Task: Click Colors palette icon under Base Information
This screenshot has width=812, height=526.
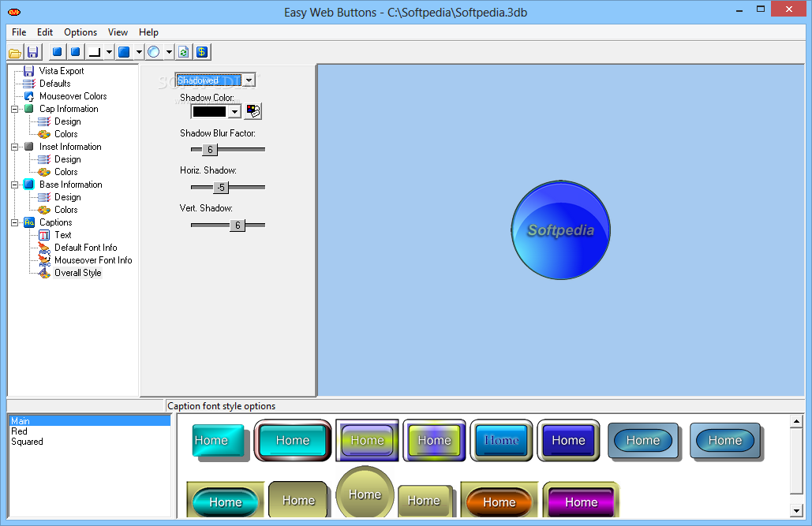Action: [x=44, y=210]
